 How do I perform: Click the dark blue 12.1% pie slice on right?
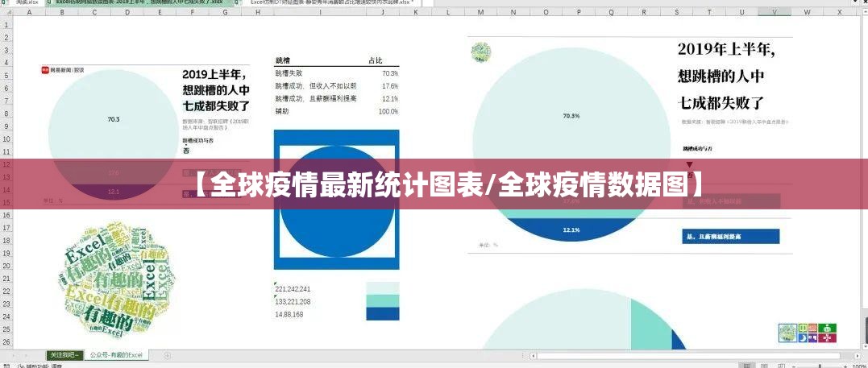click(571, 229)
